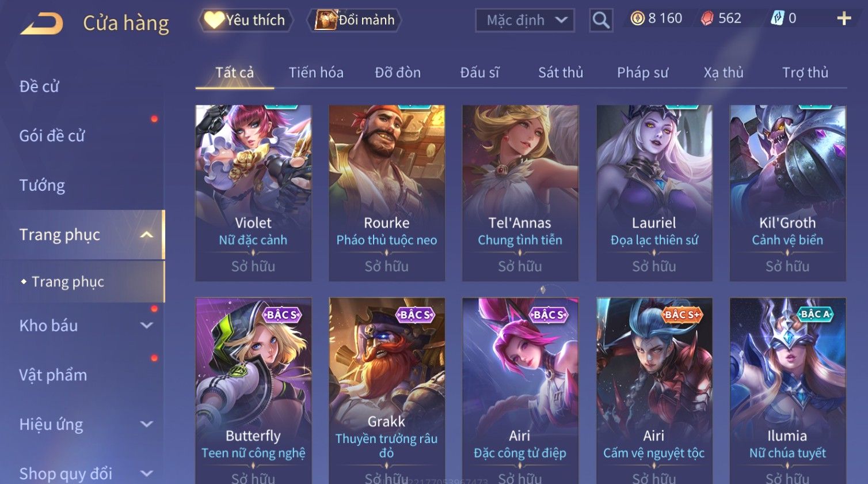Open Violet Nữ đặc cảnh skin card

coord(253,193)
